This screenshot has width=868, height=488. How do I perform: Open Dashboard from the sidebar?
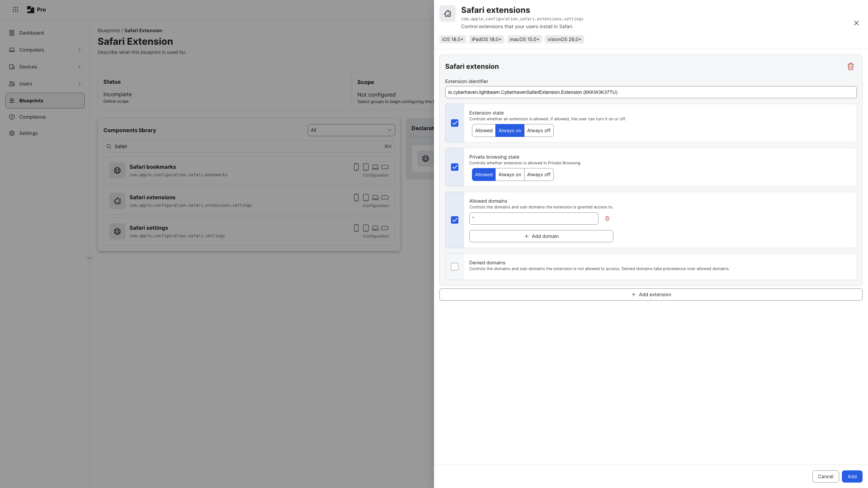point(31,33)
